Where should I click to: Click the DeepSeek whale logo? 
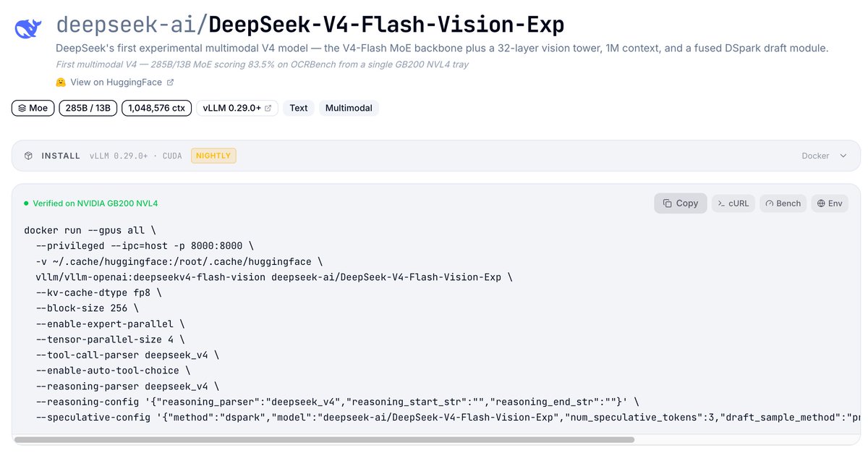tap(29, 28)
